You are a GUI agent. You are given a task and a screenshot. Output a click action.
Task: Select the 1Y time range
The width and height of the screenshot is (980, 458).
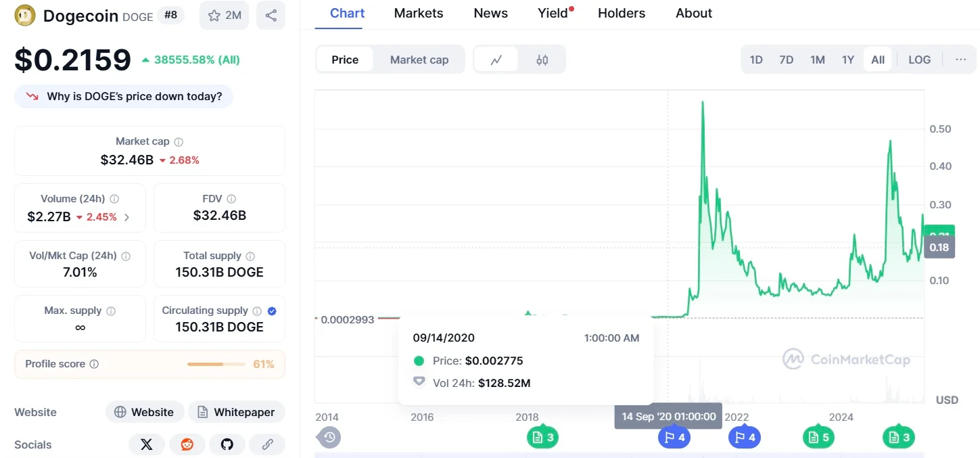pos(847,60)
